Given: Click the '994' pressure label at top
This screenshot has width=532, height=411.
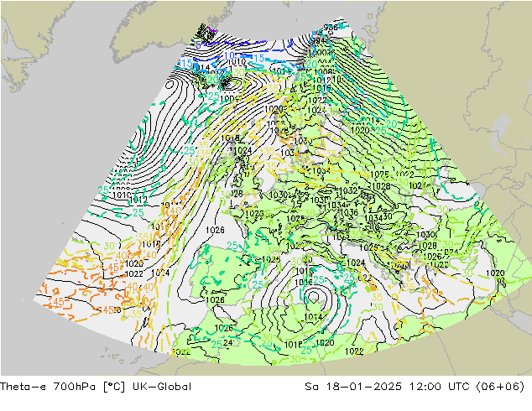Looking at the screenshot, I should (319, 40).
